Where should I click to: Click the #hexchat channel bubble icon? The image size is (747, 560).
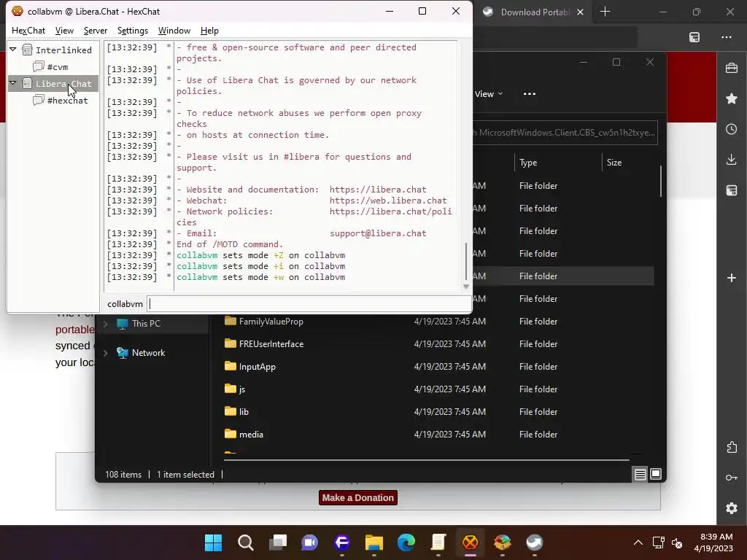click(39, 100)
